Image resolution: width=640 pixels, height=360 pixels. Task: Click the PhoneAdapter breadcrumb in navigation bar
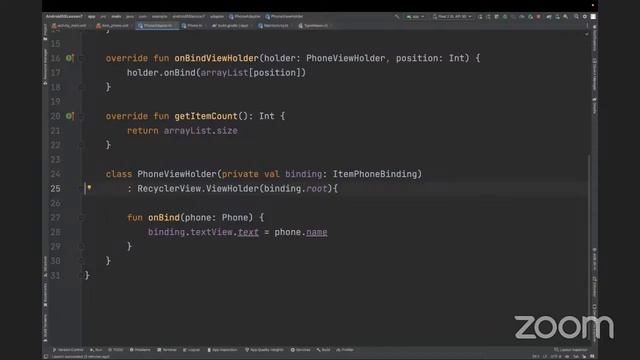click(x=245, y=17)
